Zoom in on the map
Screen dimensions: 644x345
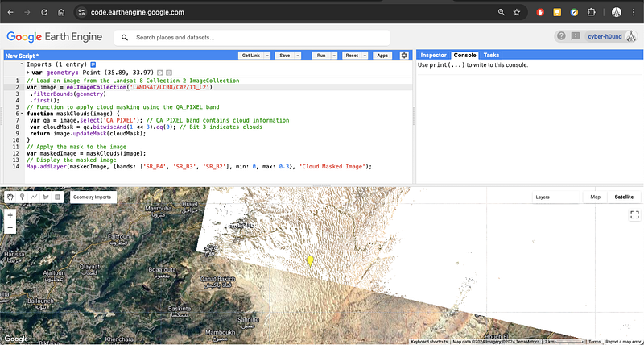pos(10,214)
